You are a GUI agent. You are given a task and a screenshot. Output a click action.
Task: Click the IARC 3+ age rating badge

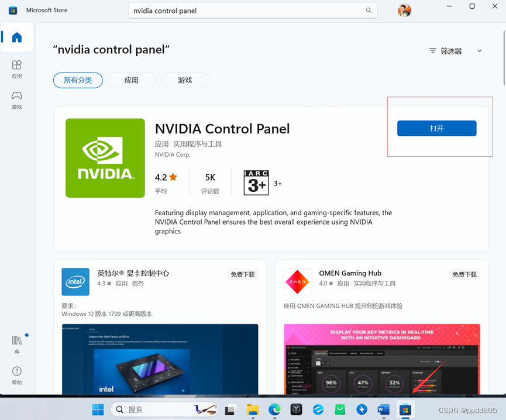tap(256, 183)
